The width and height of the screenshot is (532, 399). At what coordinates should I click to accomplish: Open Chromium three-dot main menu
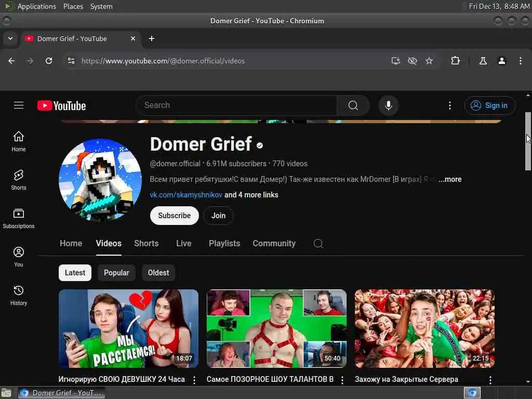click(x=521, y=61)
